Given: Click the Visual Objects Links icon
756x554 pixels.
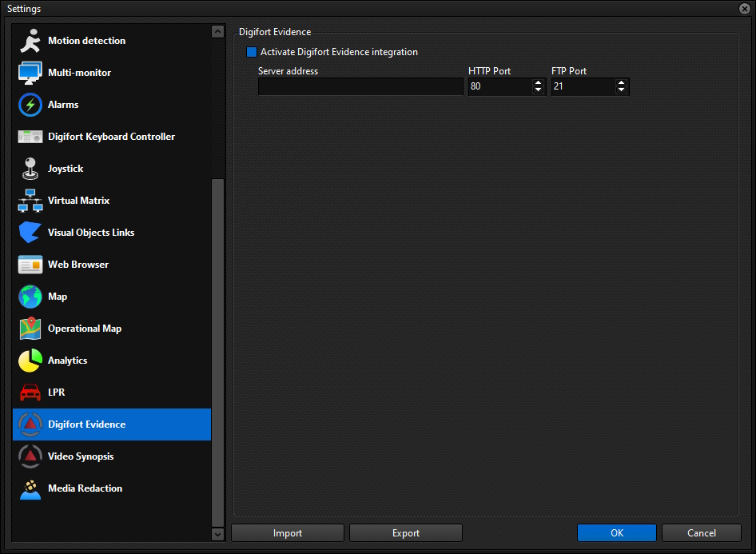Looking at the screenshot, I should pos(30,233).
